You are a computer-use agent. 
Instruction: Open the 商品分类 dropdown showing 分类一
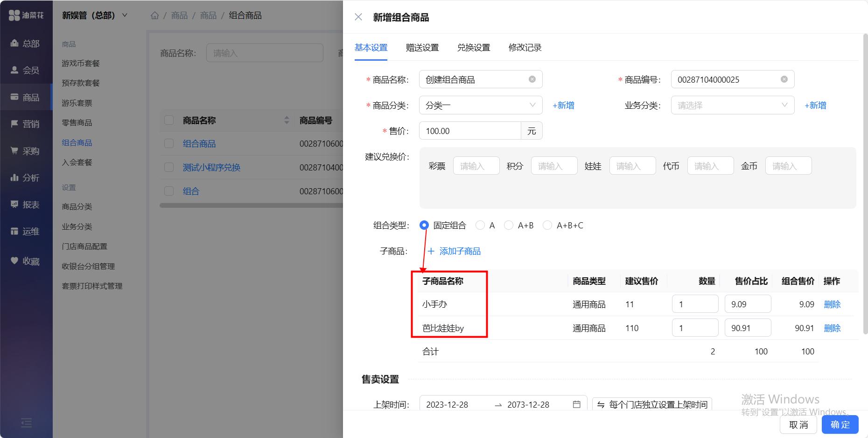(481, 105)
